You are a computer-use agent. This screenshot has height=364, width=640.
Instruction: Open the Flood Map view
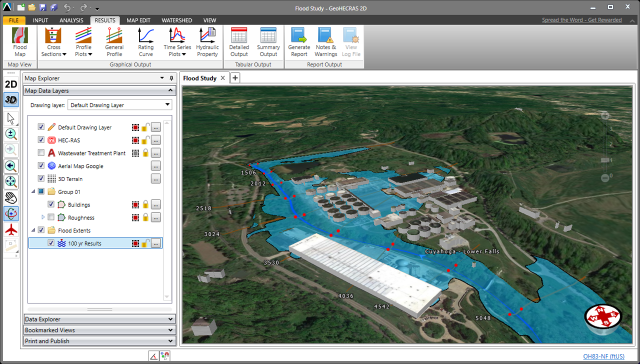click(x=20, y=42)
